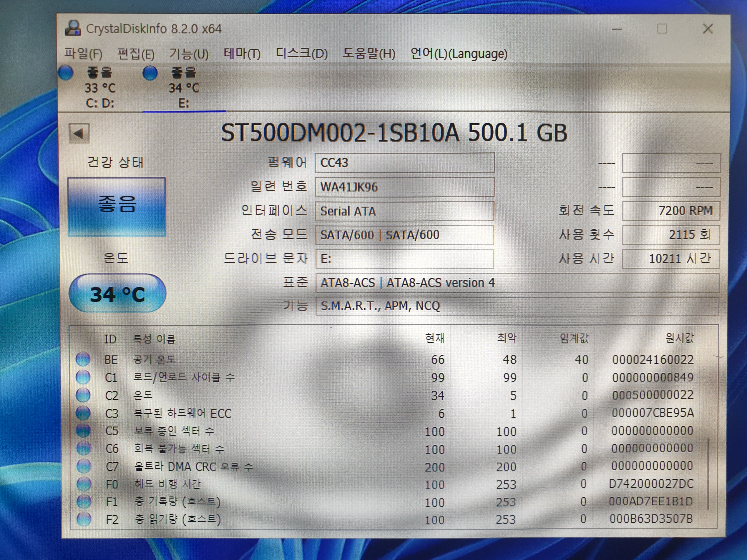Click the Serial ATA interface field
Screen dimensions: 747x560
(x=405, y=211)
